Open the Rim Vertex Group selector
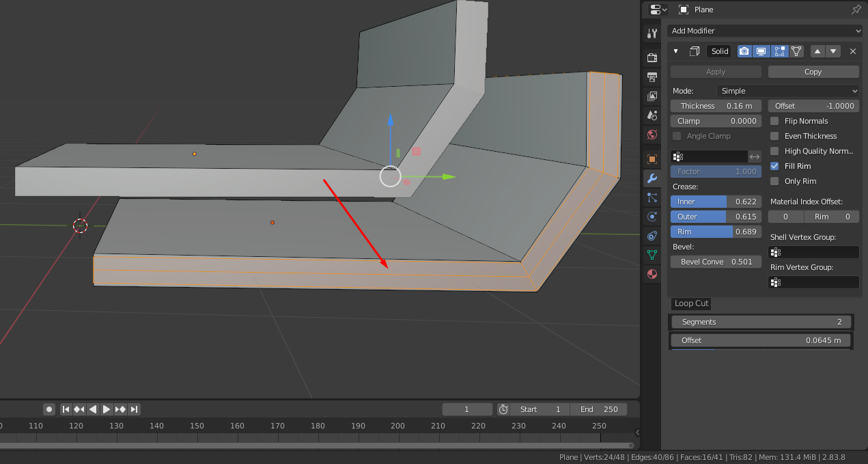This screenshot has width=868, height=464. 813,282
